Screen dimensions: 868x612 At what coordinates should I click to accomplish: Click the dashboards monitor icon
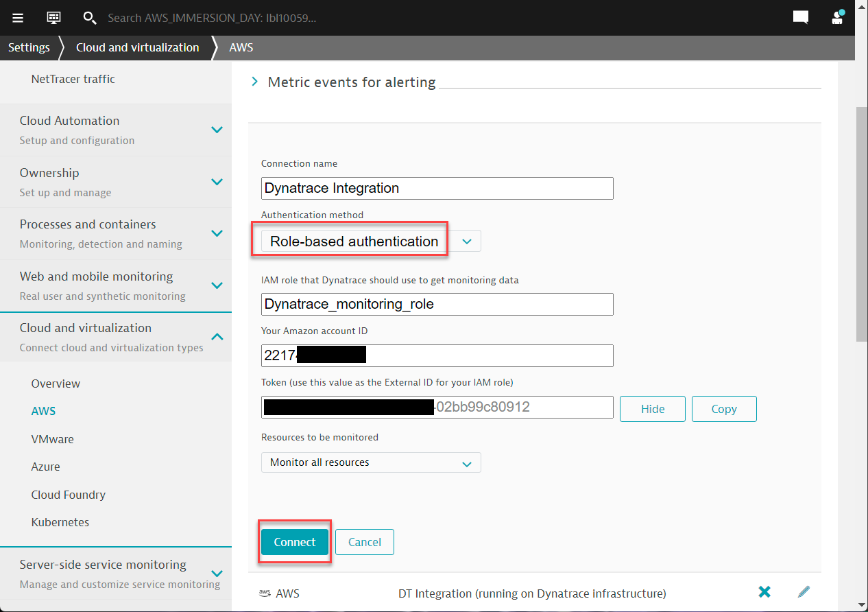coord(53,18)
